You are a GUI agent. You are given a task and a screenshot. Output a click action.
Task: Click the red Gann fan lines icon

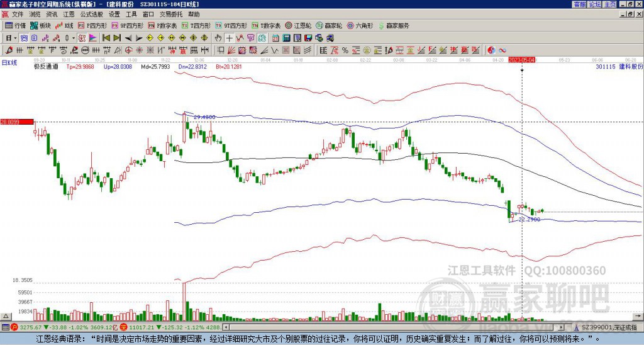231,50
